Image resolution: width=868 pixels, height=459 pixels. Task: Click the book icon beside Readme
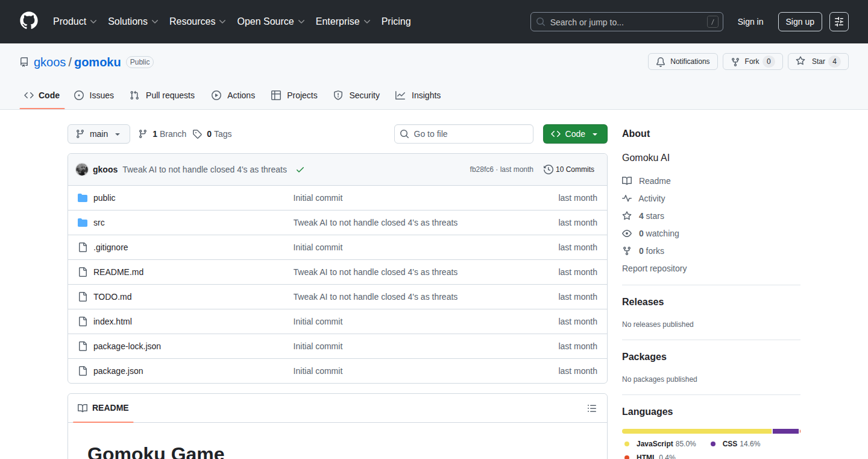627,181
